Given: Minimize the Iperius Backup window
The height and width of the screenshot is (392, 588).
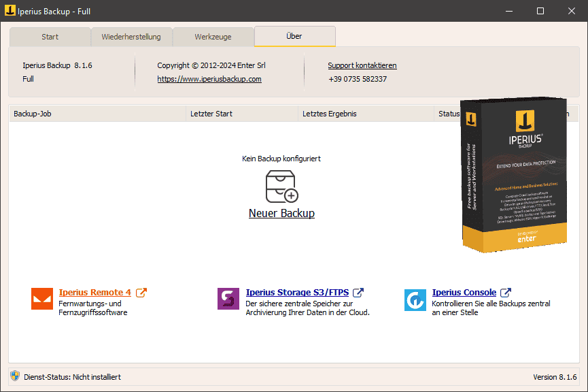Looking at the screenshot, I should pyautogui.click(x=509, y=11).
